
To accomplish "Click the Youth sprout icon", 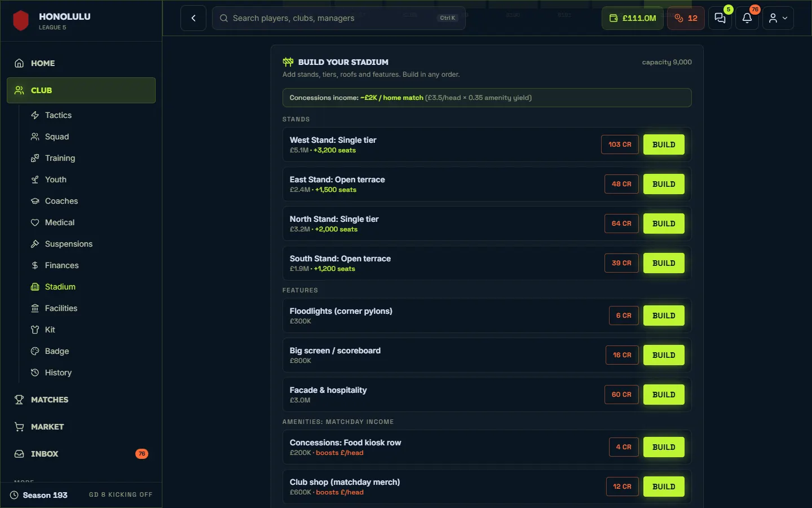I will 35,179.
